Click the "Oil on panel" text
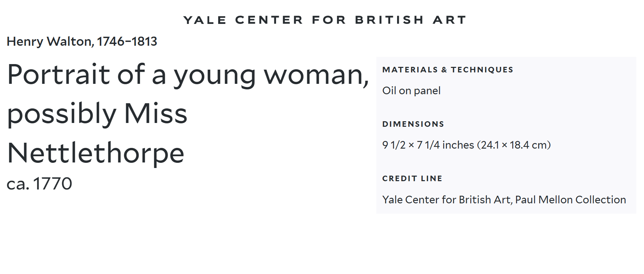The width and height of the screenshot is (644, 274). pyautogui.click(x=411, y=91)
